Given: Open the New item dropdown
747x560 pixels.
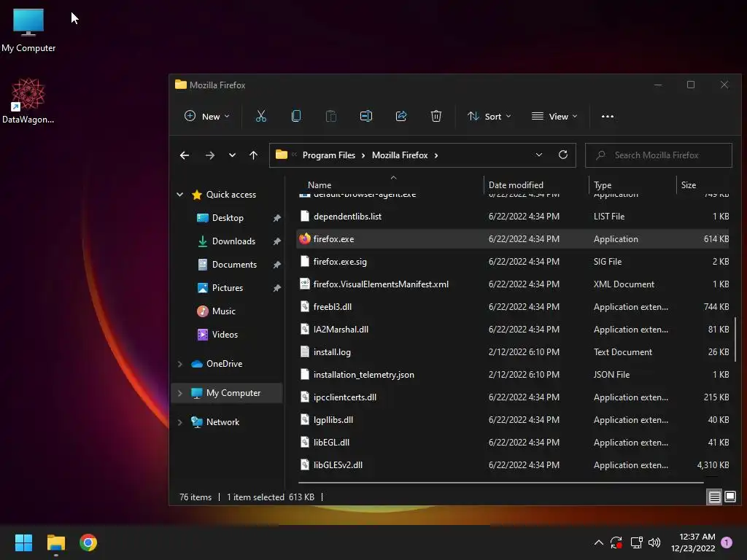Looking at the screenshot, I should (x=206, y=116).
